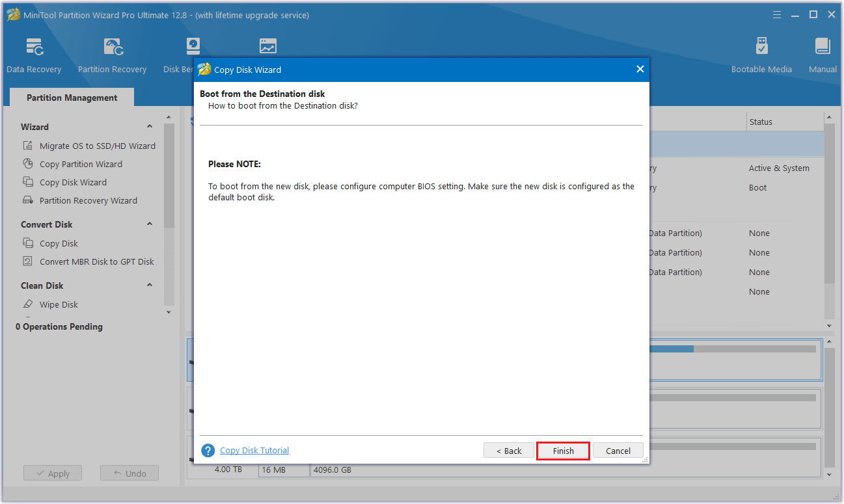Open the Copy Disk Tutorial link
The image size is (844, 504).
pyautogui.click(x=254, y=450)
